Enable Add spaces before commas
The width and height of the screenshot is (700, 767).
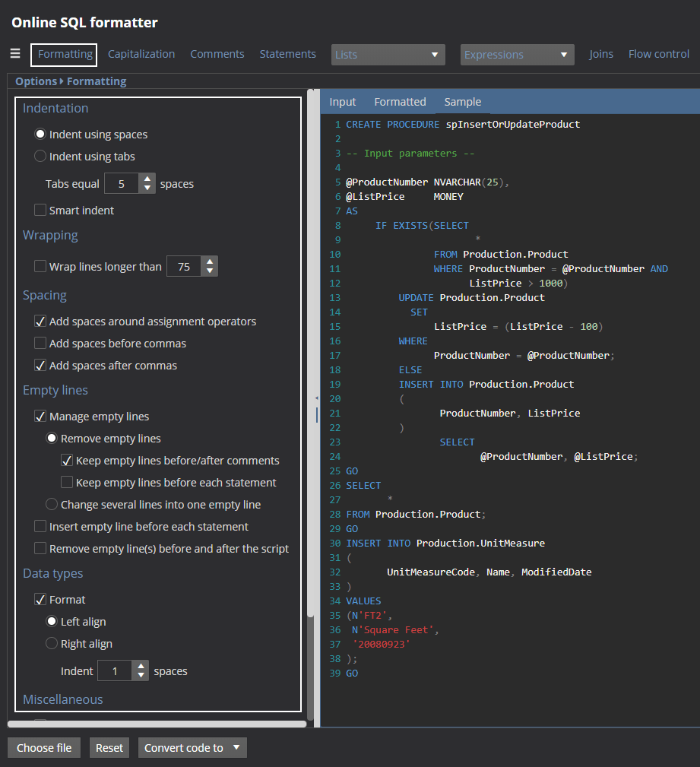[x=40, y=343]
